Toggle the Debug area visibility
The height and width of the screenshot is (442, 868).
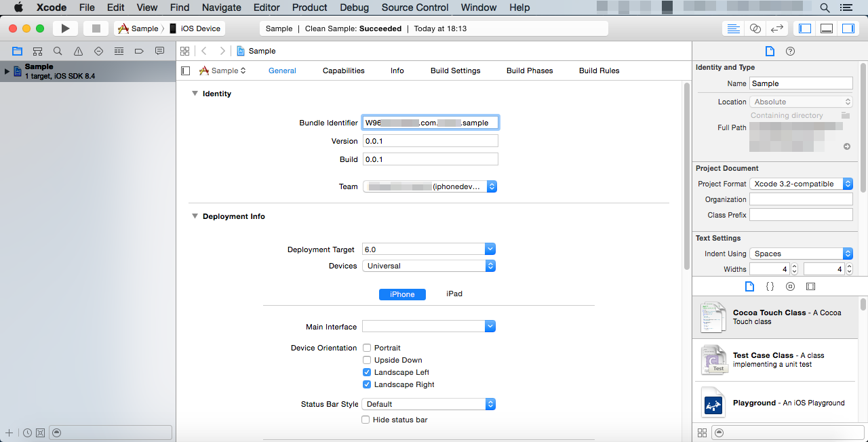[827, 28]
